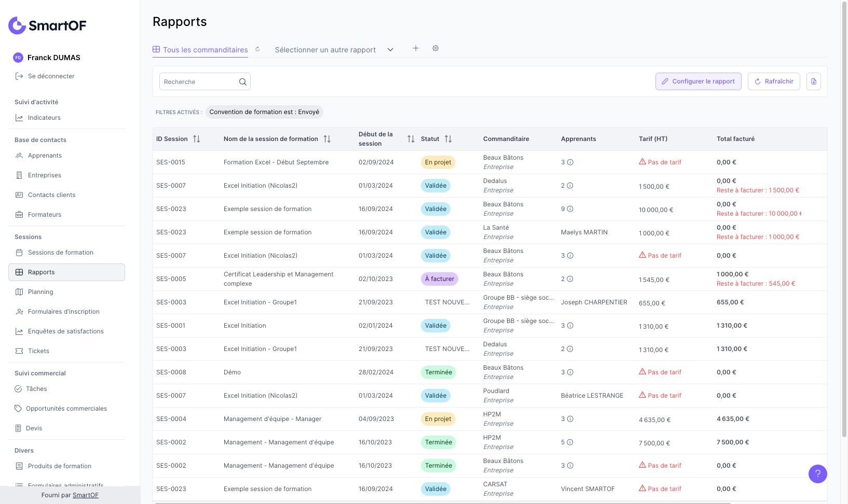This screenshot has width=848, height=504.
Task: Click the warning icon in Poudlard row
Action: [642, 395]
